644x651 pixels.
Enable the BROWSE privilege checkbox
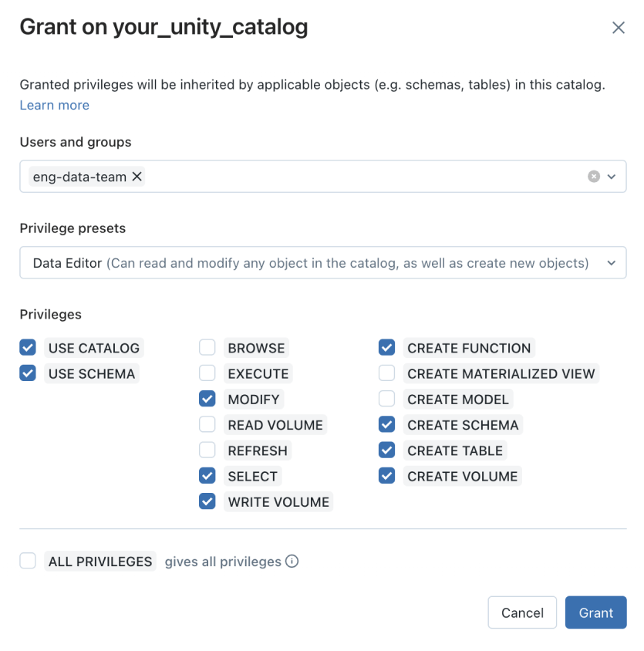207,348
